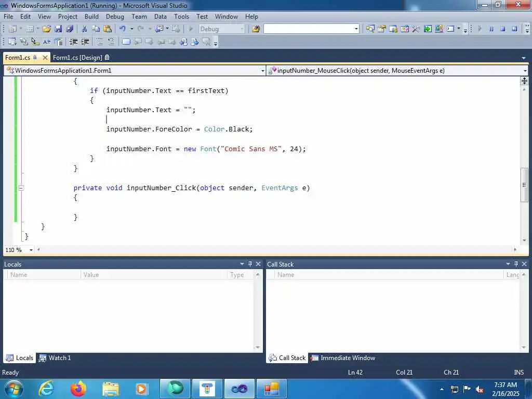Click Comment Out Selected Lines icon
532x399 pixels.
tap(99, 42)
